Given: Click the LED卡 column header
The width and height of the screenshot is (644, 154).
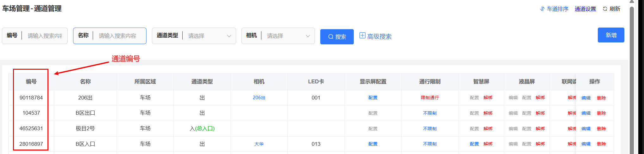Looking at the screenshot, I should (316, 82).
